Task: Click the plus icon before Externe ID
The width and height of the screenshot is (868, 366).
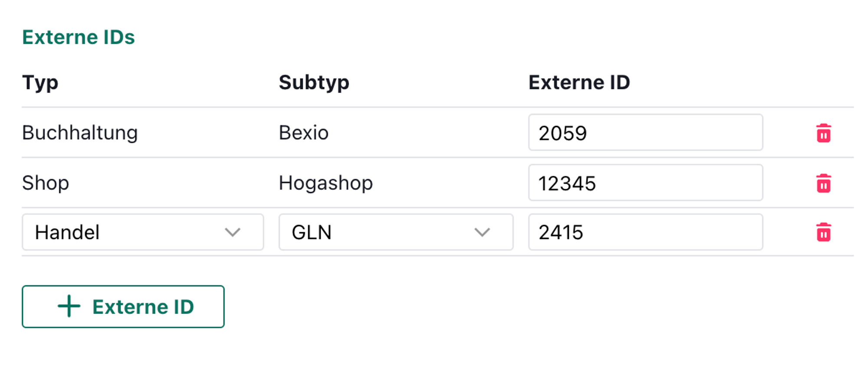Action: (x=69, y=307)
